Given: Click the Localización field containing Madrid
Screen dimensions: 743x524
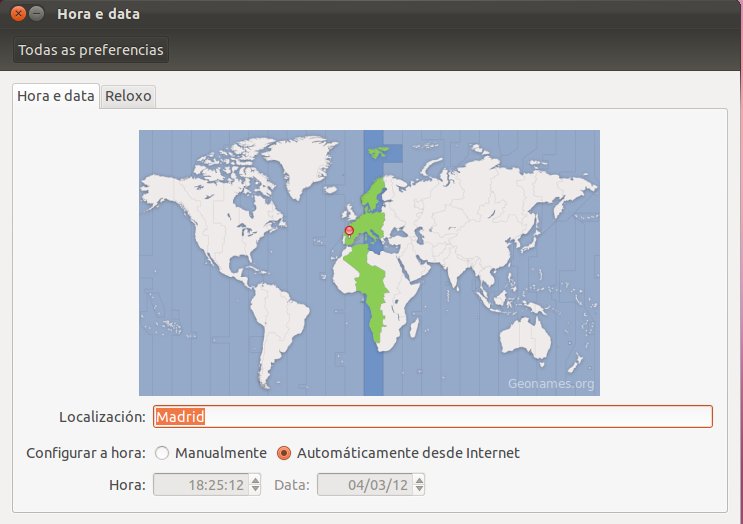Looking at the screenshot, I should (433, 416).
